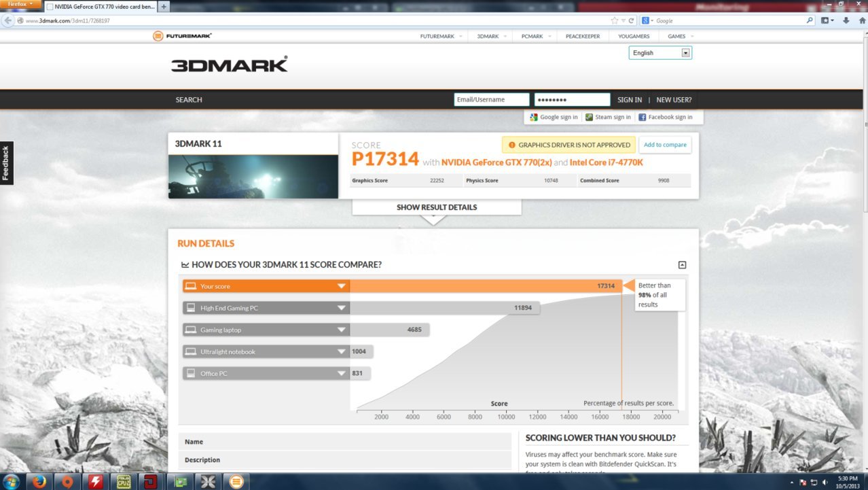Expand the High End Gaming PC row
The image size is (868, 490).
coord(342,308)
